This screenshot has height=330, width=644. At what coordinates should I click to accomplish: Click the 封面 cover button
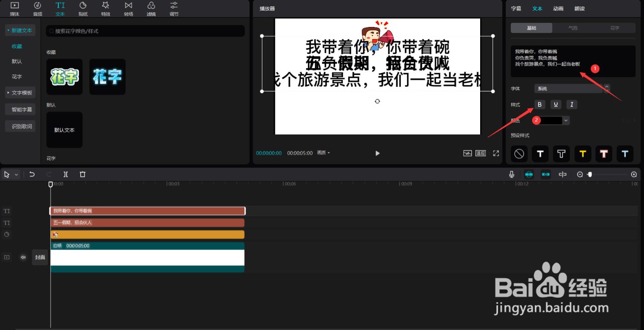tap(40, 257)
